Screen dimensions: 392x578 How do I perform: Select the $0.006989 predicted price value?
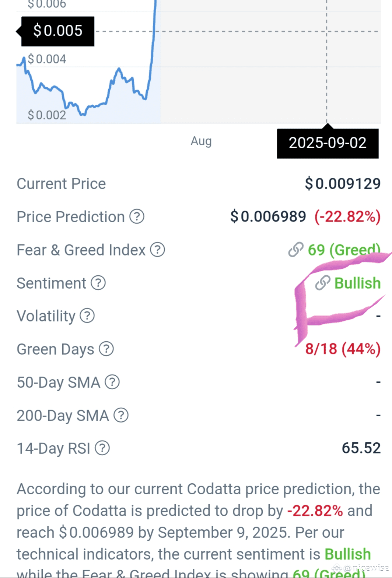tap(268, 217)
